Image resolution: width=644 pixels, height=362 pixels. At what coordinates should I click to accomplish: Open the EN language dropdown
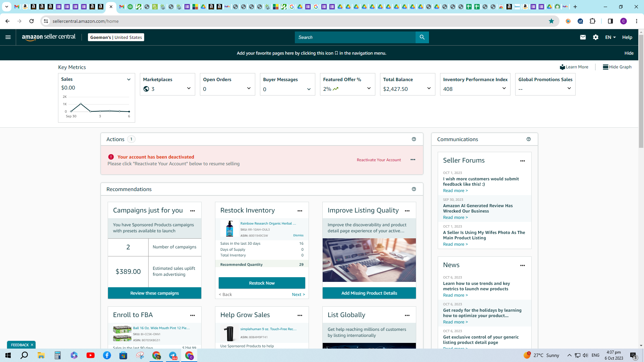(610, 37)
